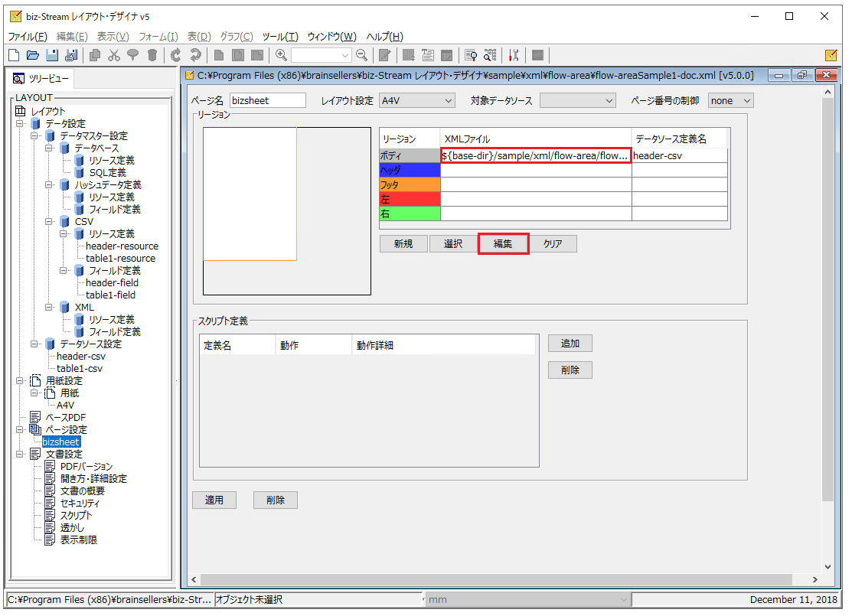Click the 削除 button beside 適用
Image resolution: width=852 pixels, height=616 pixels.
(x=276, y=500)
